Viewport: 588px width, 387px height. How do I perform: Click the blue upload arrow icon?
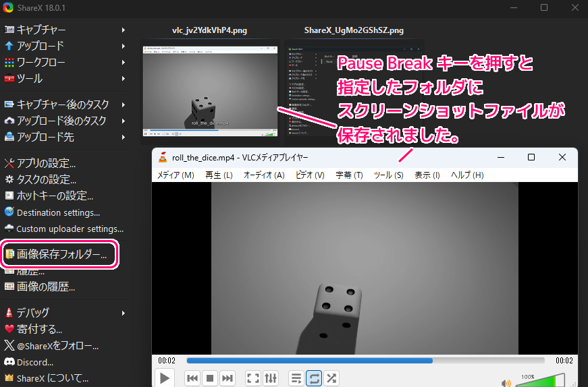pos(9,46)
